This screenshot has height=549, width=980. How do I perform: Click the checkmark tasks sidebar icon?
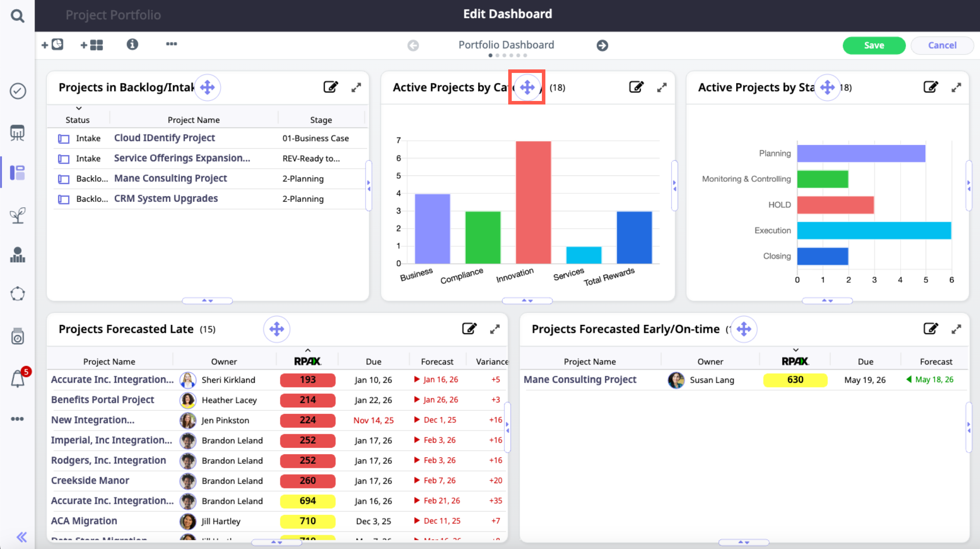(x=18, y=91)
